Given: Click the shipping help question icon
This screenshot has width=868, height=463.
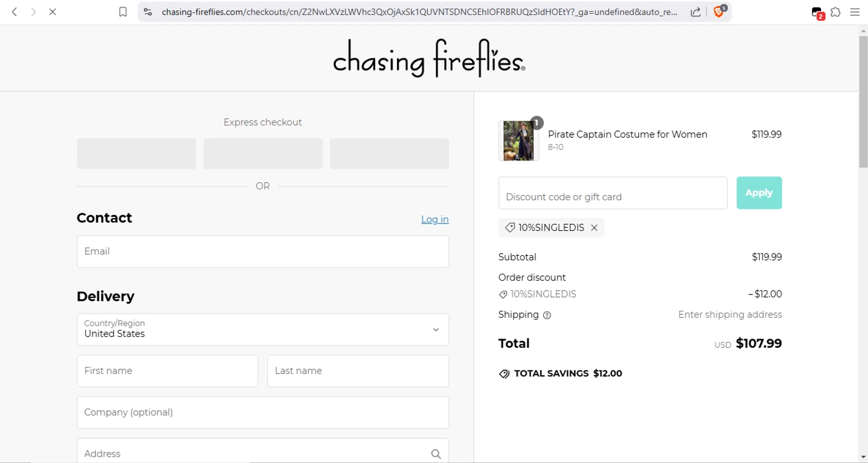Looking at the screenshot, I should (547, 315).
